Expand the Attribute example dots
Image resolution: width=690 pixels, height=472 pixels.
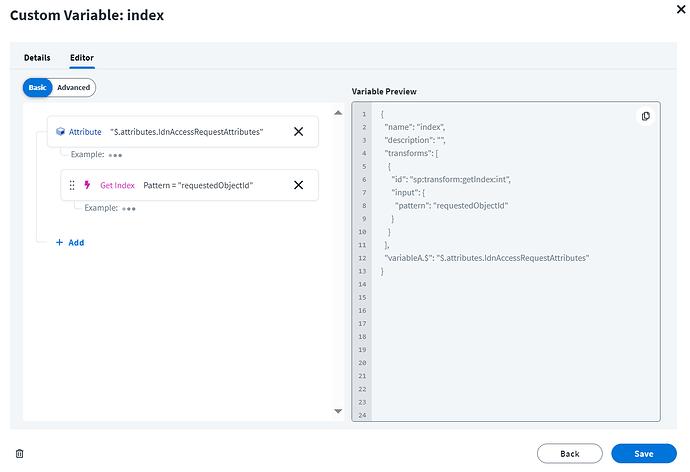116,155
